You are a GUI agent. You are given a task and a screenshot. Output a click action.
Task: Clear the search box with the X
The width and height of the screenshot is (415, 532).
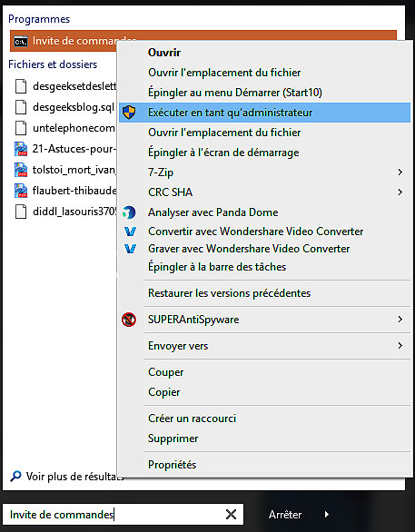231,515
